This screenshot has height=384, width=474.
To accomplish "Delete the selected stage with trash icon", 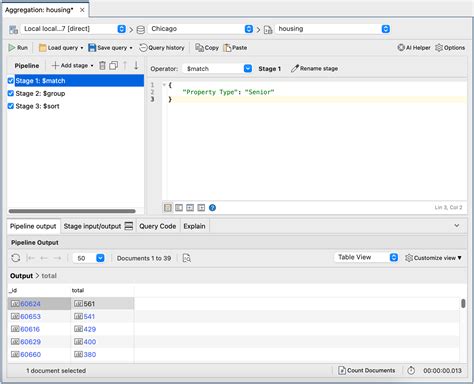I will (x=102, y=65).
